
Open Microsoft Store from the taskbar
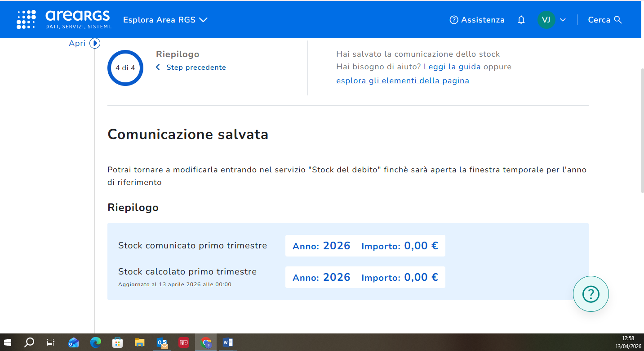[117, 343]
